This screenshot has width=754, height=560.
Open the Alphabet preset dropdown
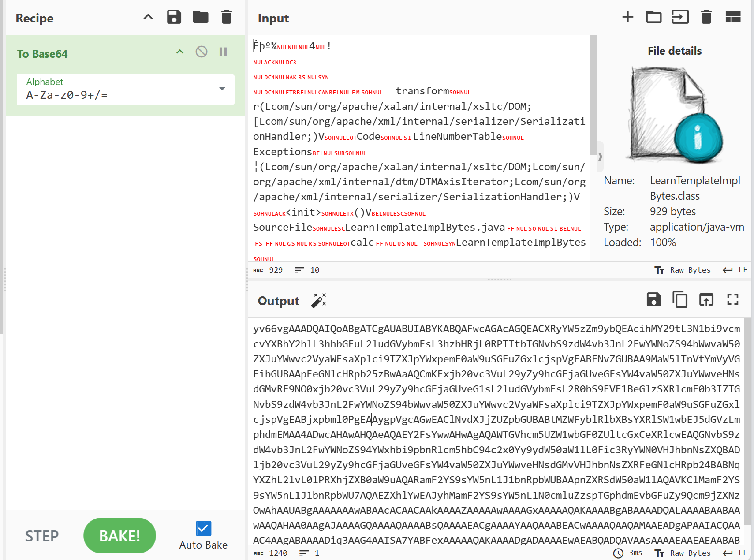[222, 89]
